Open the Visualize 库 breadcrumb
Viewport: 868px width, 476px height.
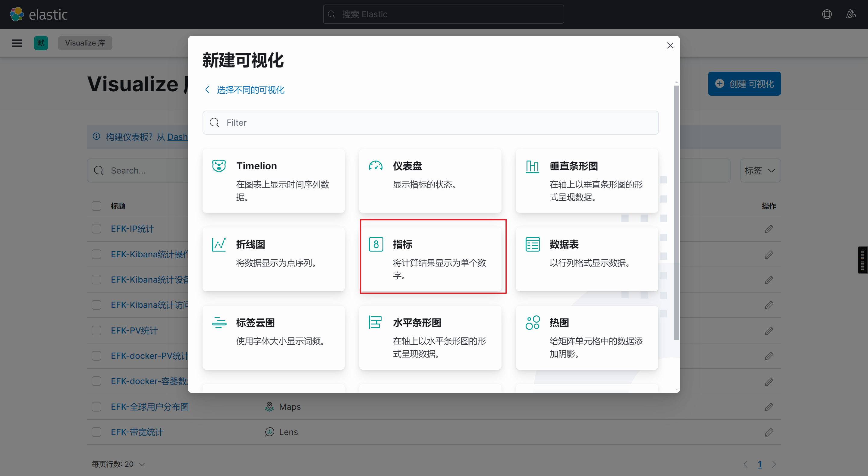(x=85, y=43)
